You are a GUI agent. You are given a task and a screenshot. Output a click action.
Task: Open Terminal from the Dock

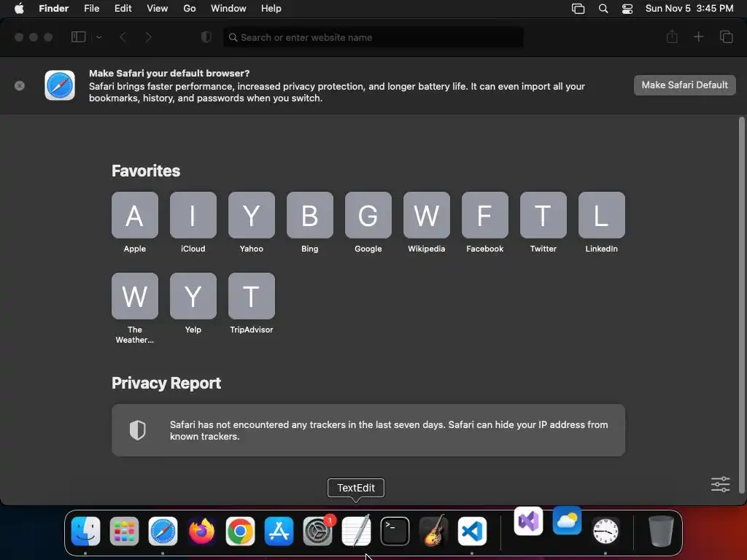tap(395, 531)
